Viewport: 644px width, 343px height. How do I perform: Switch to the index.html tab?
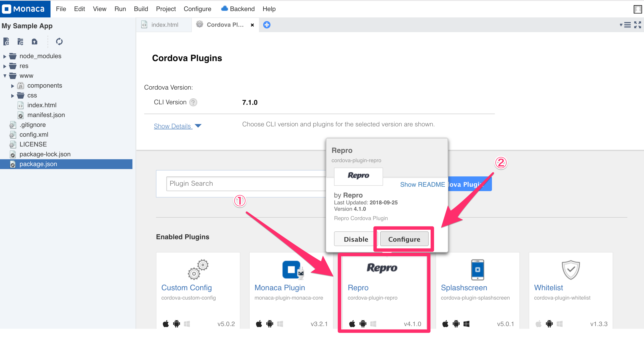[164, 25]
